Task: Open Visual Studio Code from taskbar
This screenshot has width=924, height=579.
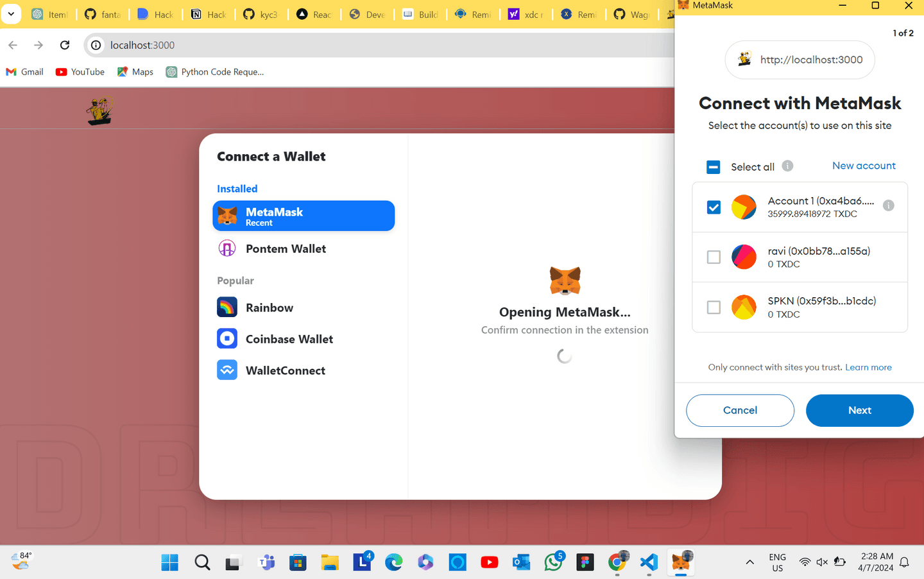Action: click(649, 562)
